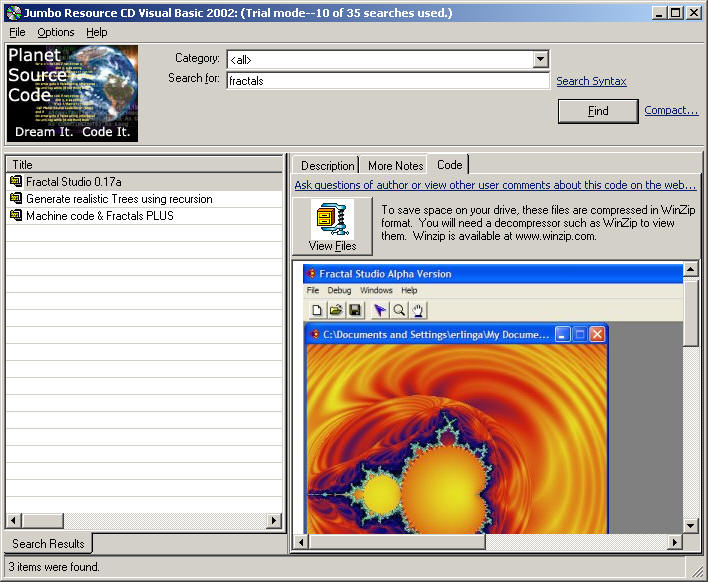Click the Title column header
708x582 pixels.
click(144, 164)
